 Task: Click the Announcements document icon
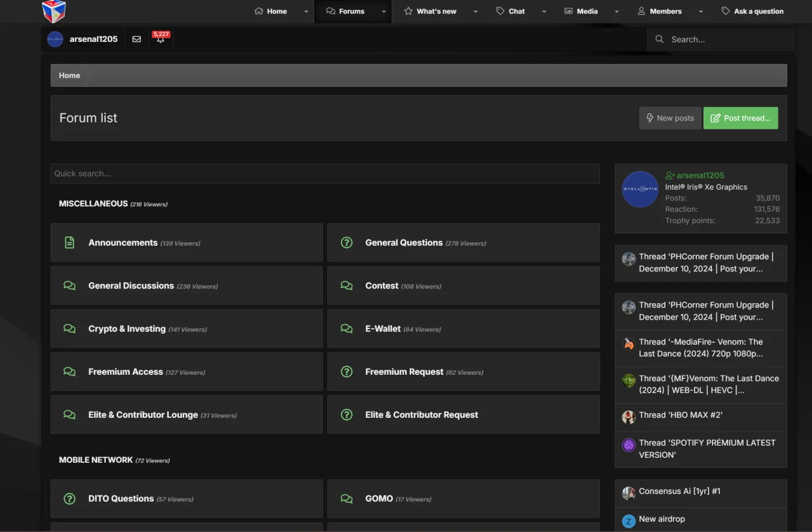(x=70, y=243)
